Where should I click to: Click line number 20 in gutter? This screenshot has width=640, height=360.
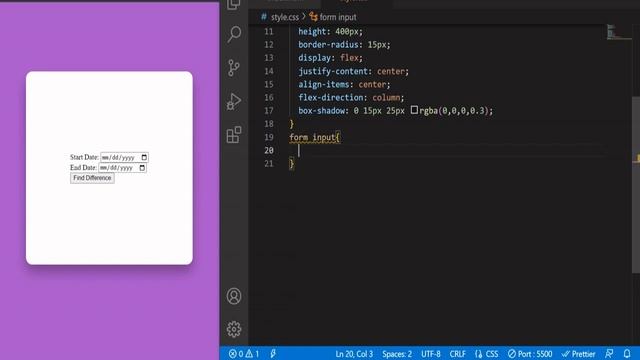tap(269, 150)
